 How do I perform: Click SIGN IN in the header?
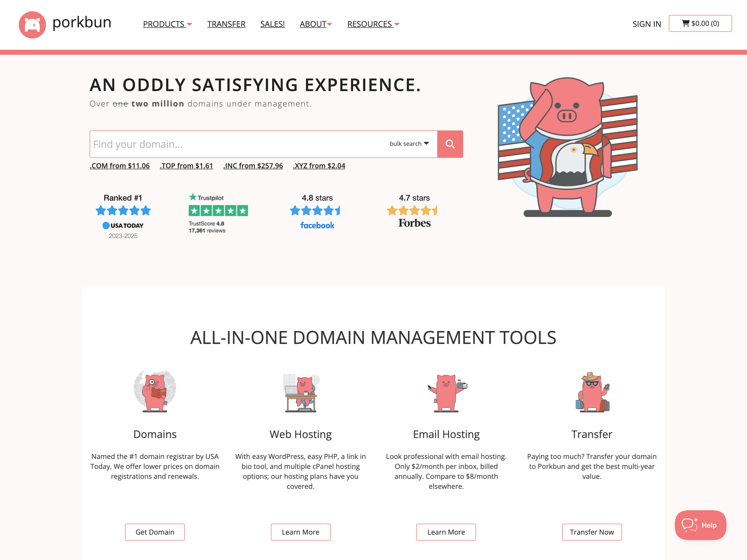pyautogui.click(x=647, y=24)
